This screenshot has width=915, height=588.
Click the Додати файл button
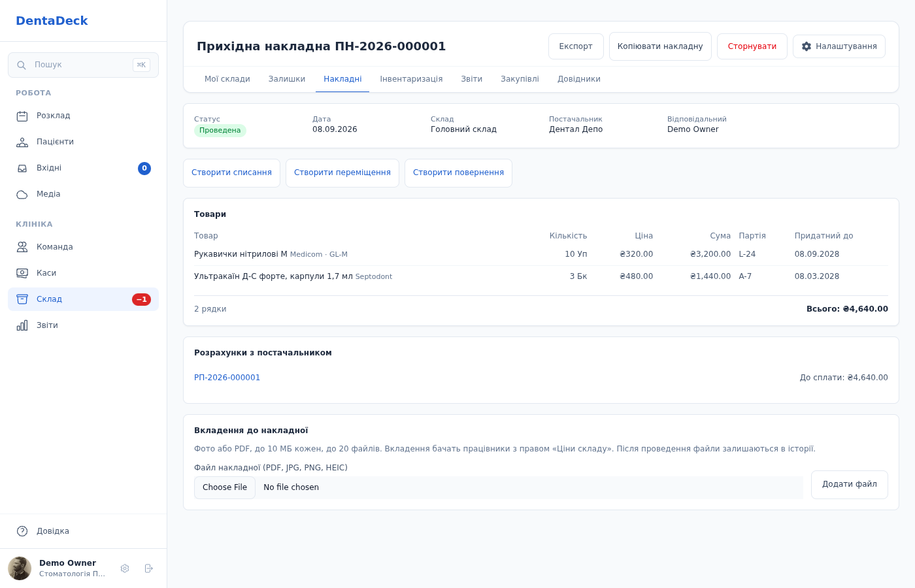pyautogui.click(x=850, y=485)
